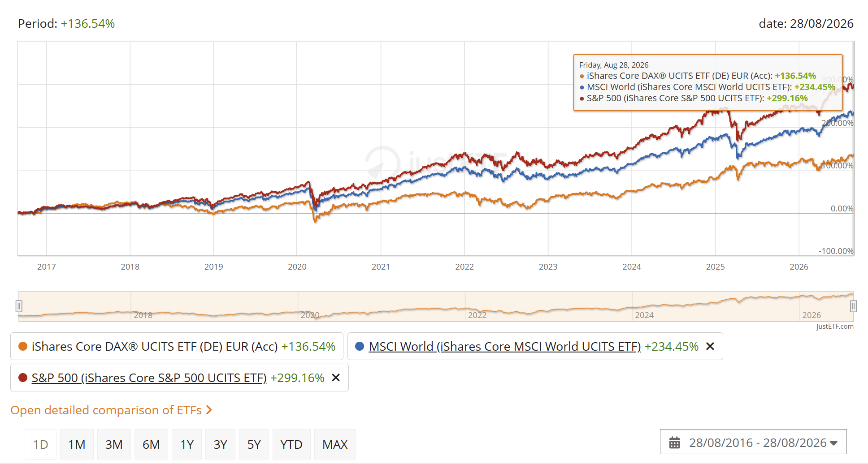Open detailed comparison of ETFs link

[111, 410]
